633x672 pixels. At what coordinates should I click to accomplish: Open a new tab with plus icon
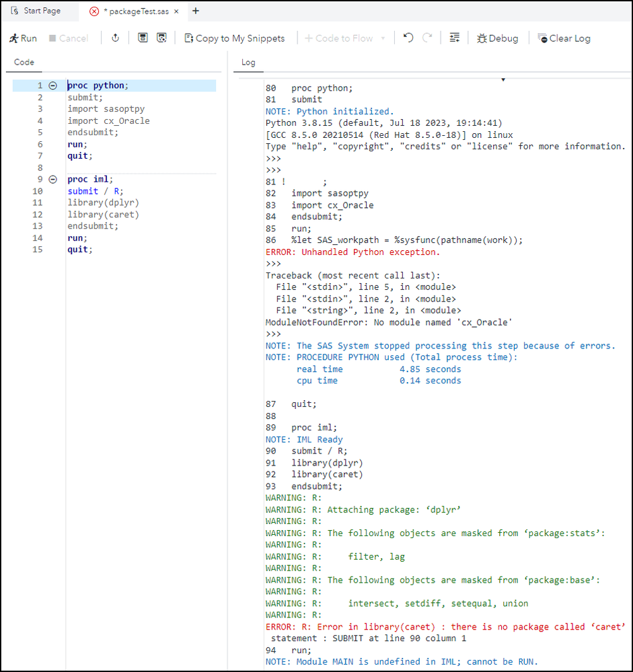[196, 11]
